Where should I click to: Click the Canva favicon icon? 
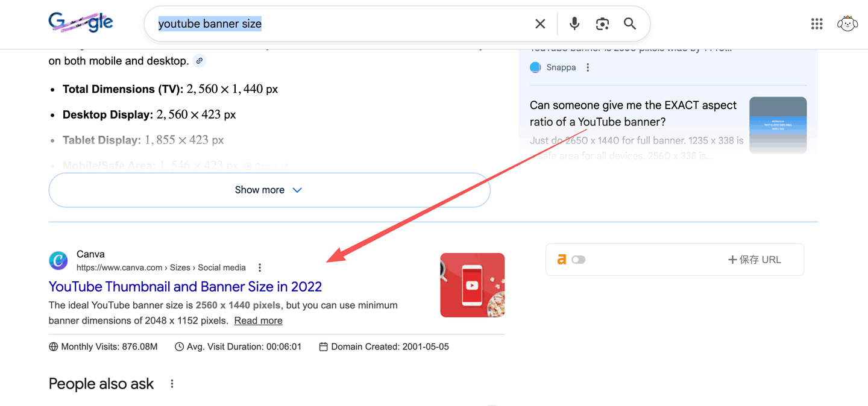[58, 261]
